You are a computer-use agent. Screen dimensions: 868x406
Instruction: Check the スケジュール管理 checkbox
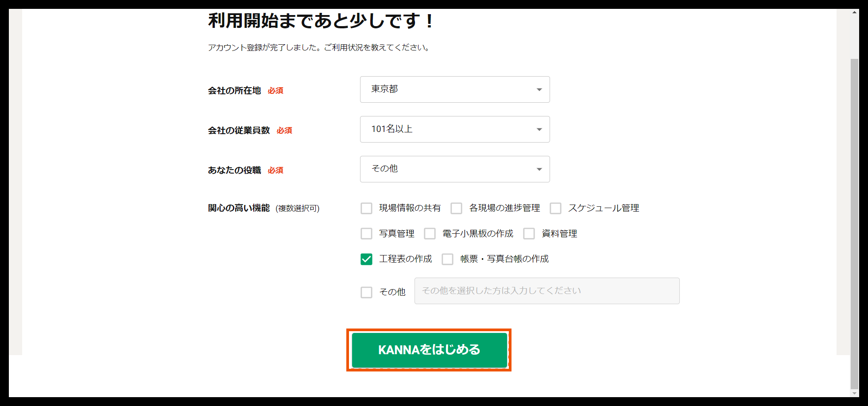coord(555,208)
